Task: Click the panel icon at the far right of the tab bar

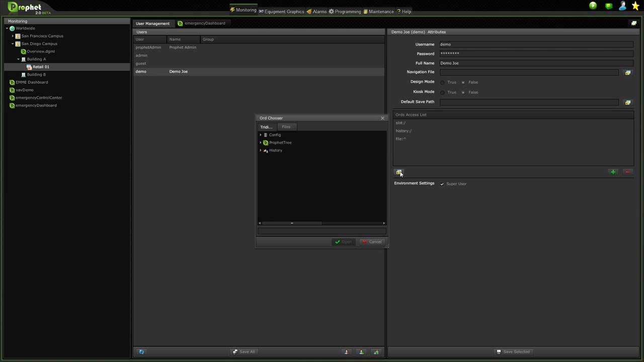Action: [x=634, y=23]
